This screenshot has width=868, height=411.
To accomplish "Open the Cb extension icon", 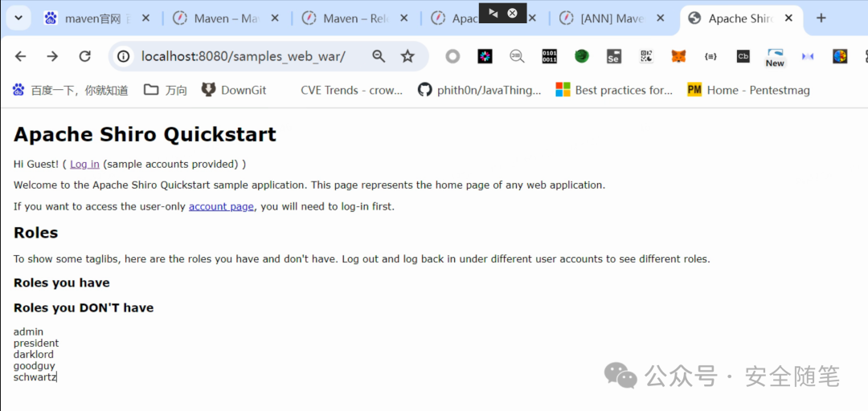I will (743, 56).
